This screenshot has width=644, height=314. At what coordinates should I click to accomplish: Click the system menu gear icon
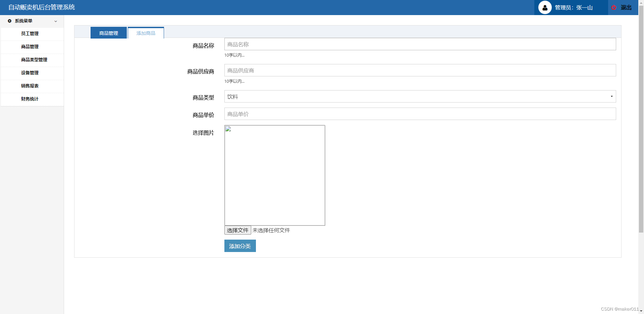(x=9, y=21)
